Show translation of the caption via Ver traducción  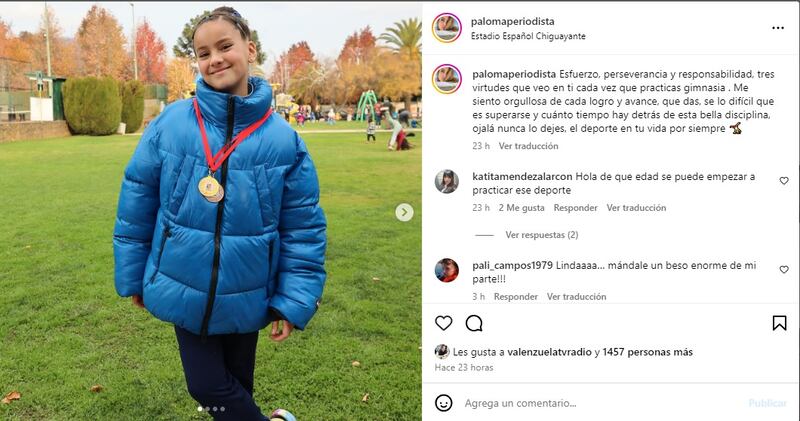528,146
